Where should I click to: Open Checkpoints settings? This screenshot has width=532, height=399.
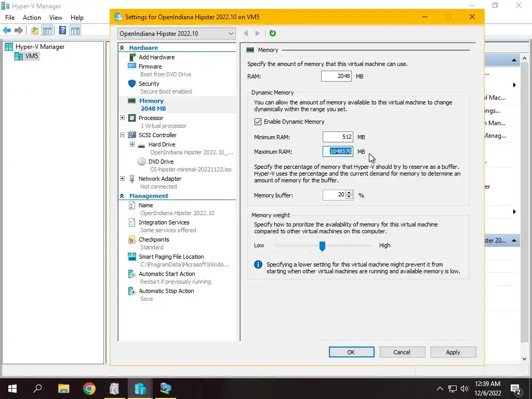154,240
